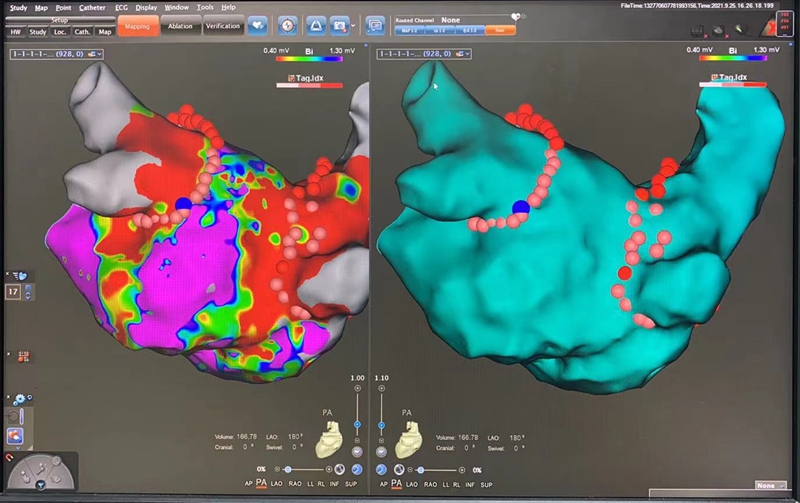This screenshot has width=800, height=503.
Task: Click the compass icon in top toolbar
Action: pos(287,23)
